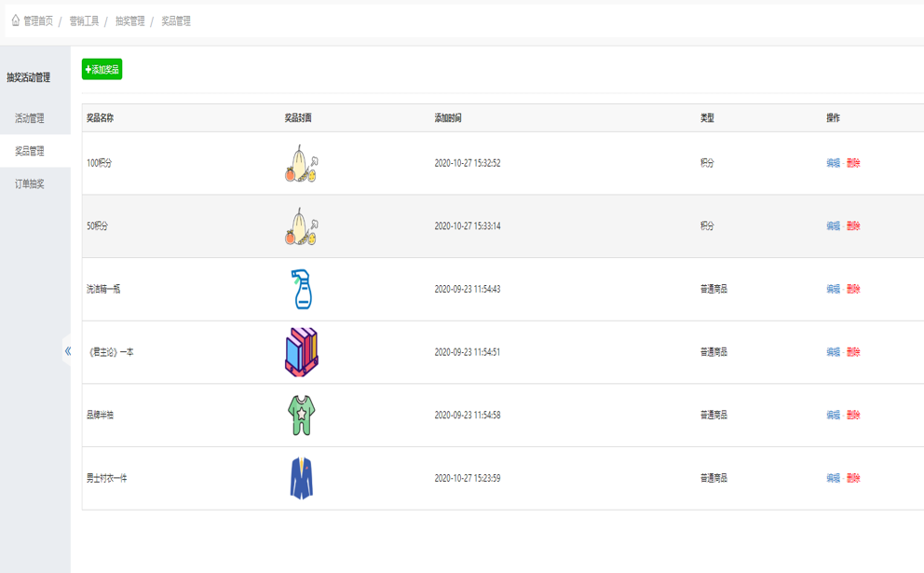Delete the 男士衬衣一件 prize
The image size is (924, 573).
click(853, 478)
